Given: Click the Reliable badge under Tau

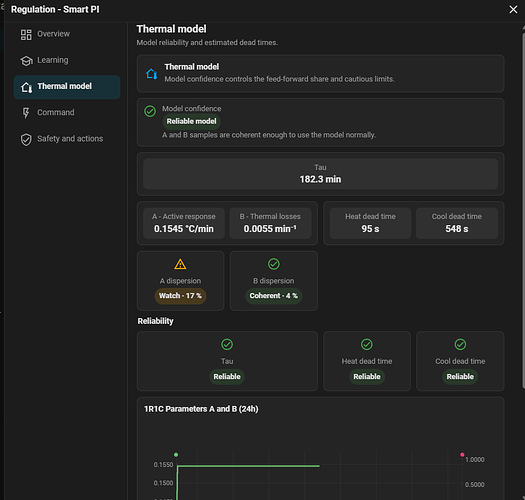Looking at the screenshot, I should coord(227,377).
